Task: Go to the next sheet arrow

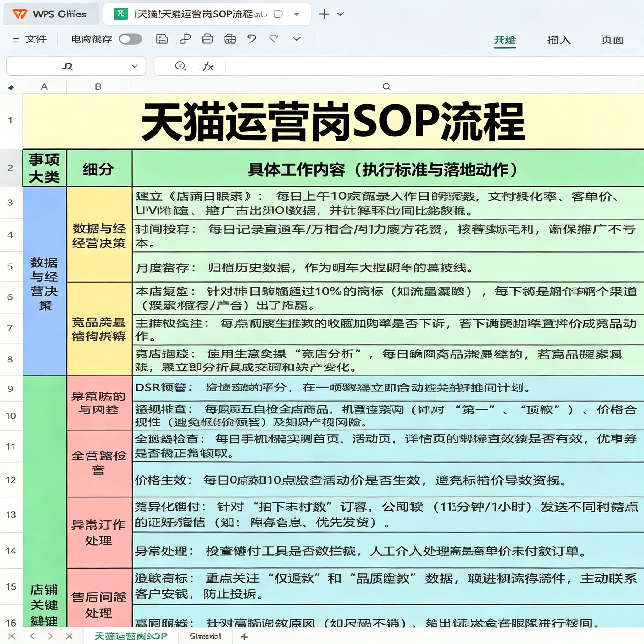Action: [x=50, y=636]
